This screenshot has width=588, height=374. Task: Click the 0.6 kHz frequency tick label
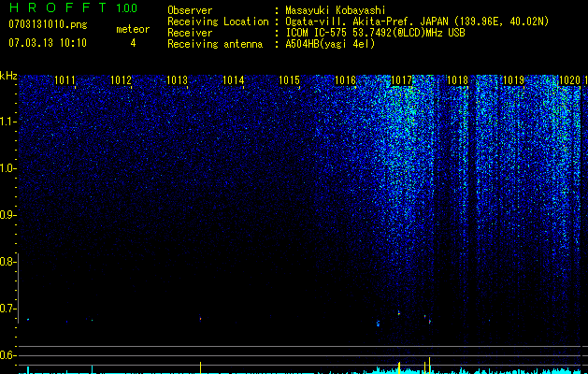7,355
